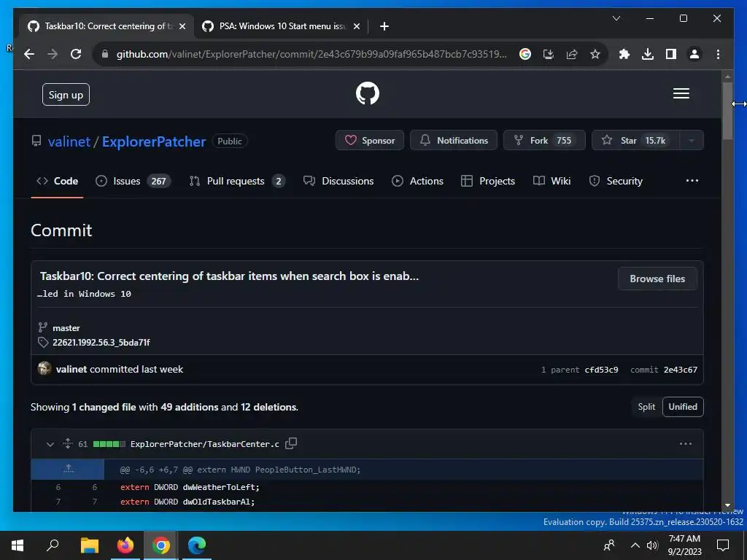
Task: Go to the GitHub homepage logo
Action: coord(368,93)
